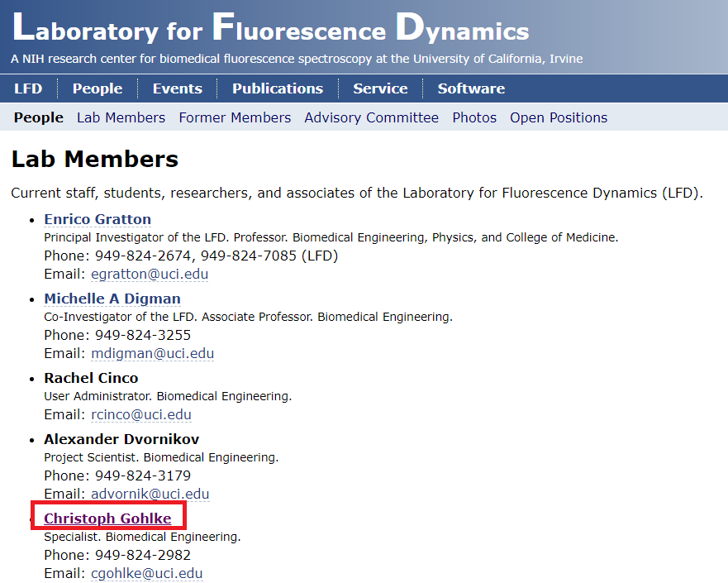
Task: Go to the Events menu
Action: (x=178, y=88)
